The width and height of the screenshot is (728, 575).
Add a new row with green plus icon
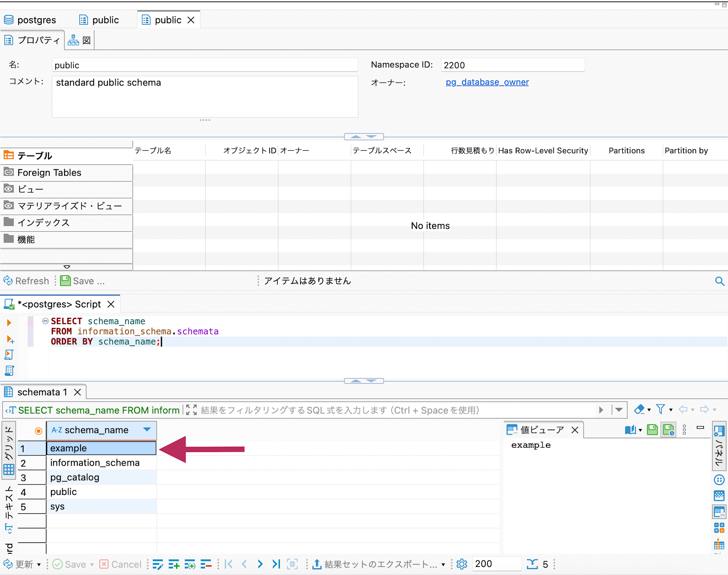pyautogui.click(x=174, y=564)
